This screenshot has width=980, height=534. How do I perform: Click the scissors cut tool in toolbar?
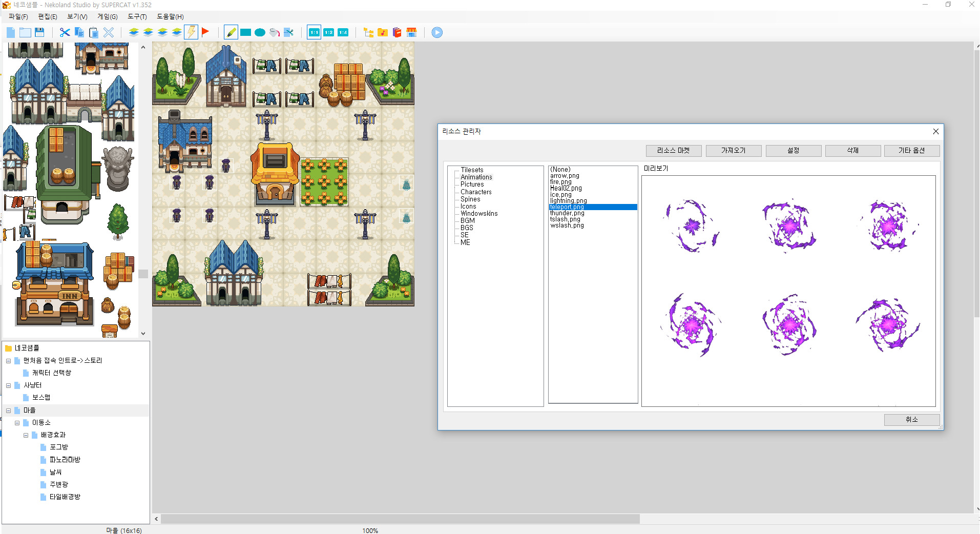pyautogui.click(x=64, y=32)
